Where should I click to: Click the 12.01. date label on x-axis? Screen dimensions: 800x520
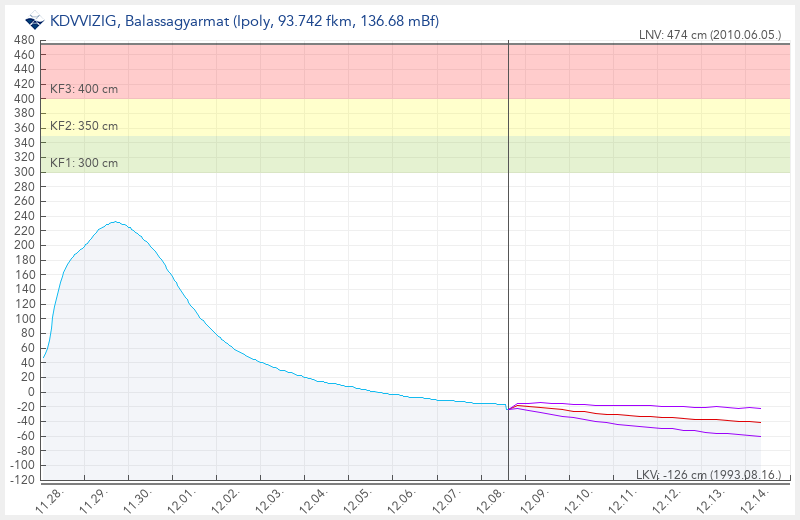tap(182, 497)
